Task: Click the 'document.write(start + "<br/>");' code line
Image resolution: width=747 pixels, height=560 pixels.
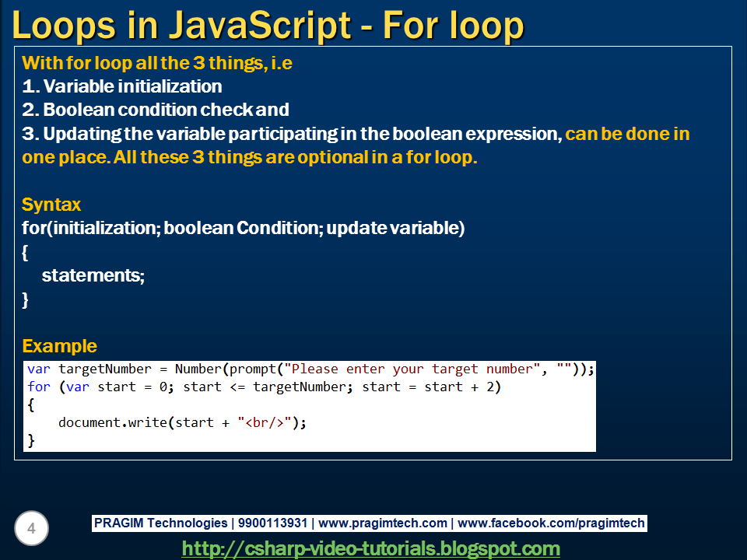Action: click(182, 422)
